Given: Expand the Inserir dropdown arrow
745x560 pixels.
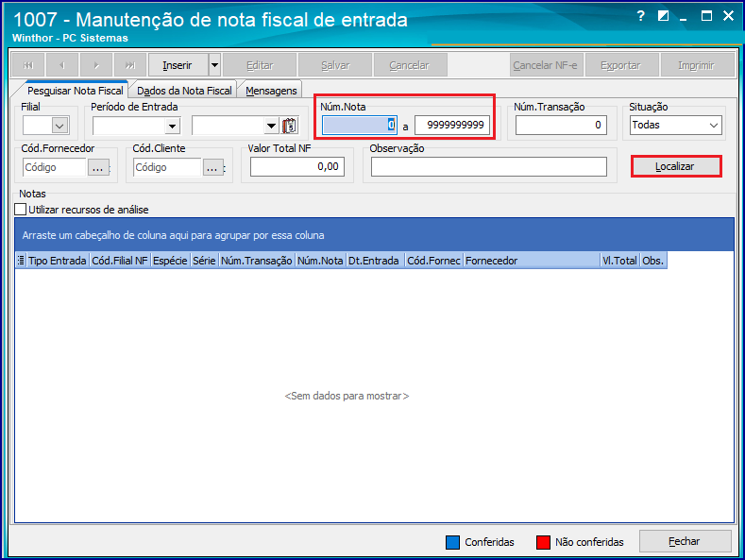Looking at the screenshot, I should (x=214, y=65).
